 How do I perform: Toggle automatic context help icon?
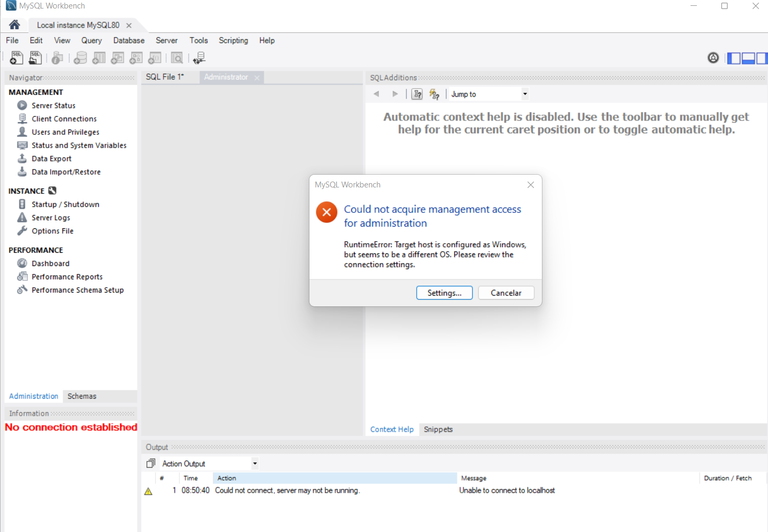point(434,94)
